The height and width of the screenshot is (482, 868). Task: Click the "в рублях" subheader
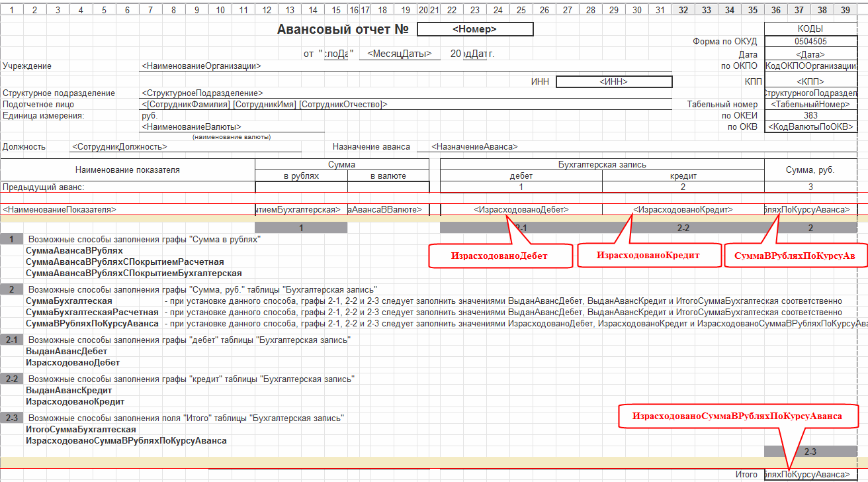tap(302, 176)
